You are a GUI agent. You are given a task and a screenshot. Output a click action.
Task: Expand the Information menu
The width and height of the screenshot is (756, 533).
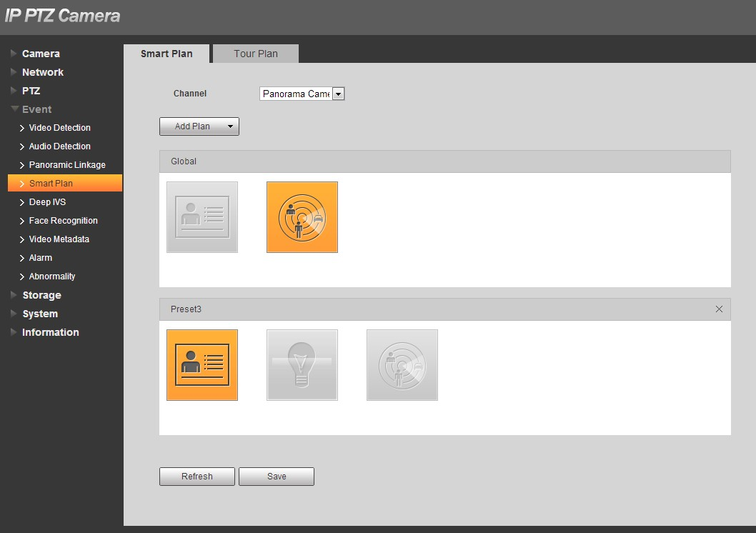pos(50,332)
